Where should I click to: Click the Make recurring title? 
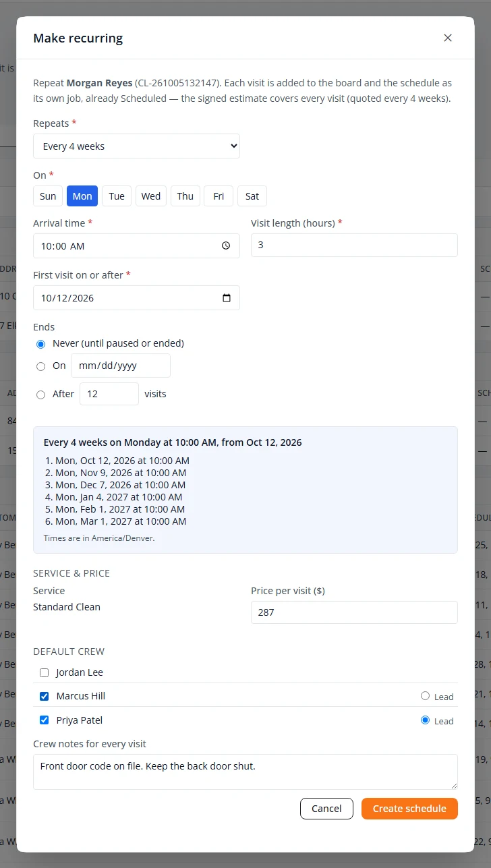point(78,38)
